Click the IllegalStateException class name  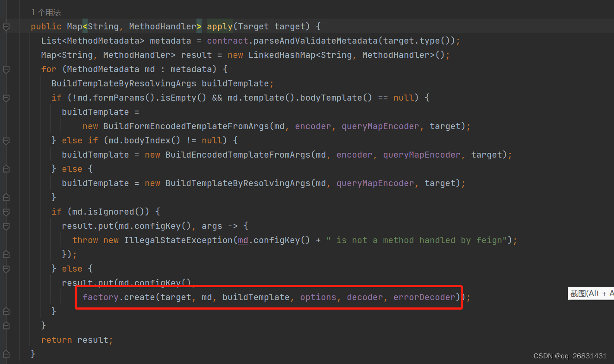[x=178, y=241]
